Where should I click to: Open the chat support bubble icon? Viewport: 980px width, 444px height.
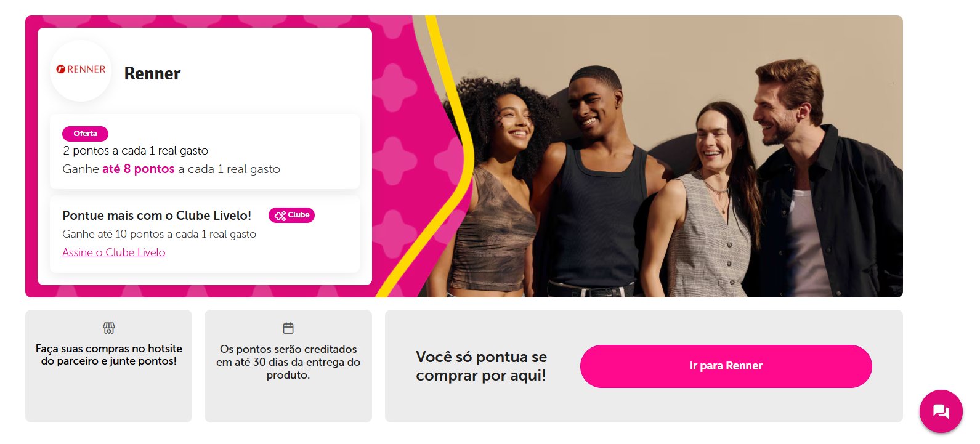(941, 411)
